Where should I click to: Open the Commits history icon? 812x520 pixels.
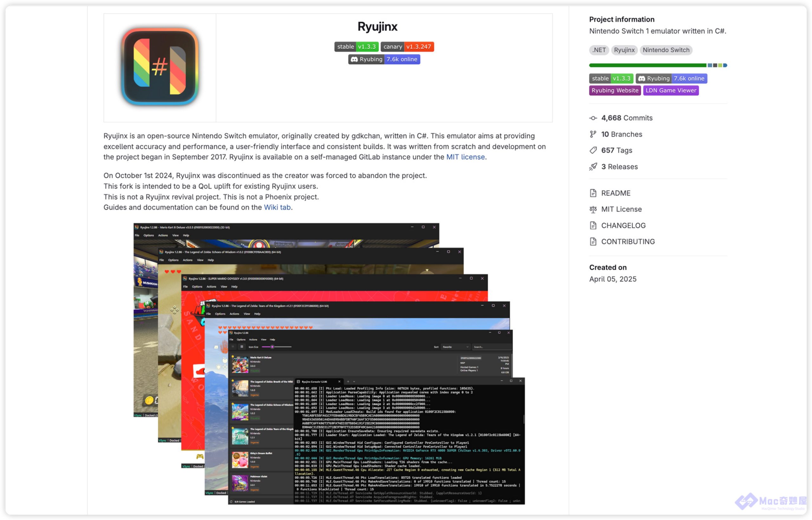pos(593,118)
